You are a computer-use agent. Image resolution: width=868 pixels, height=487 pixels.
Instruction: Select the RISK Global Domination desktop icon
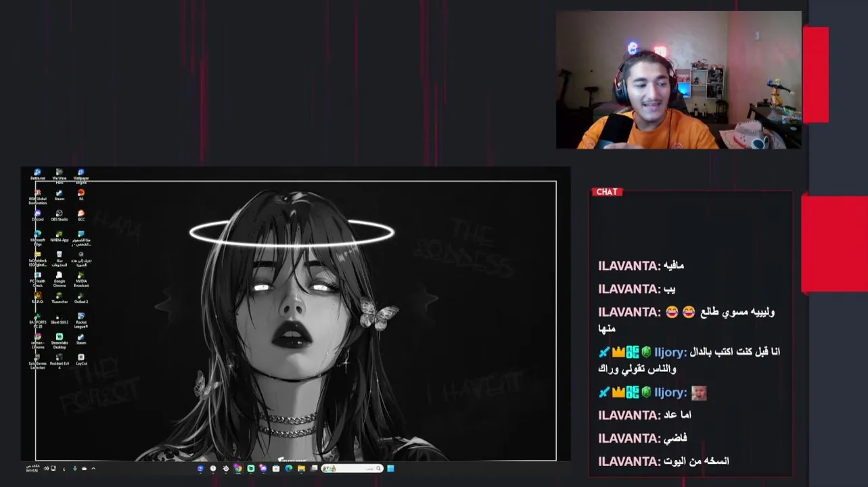(37, 196)
